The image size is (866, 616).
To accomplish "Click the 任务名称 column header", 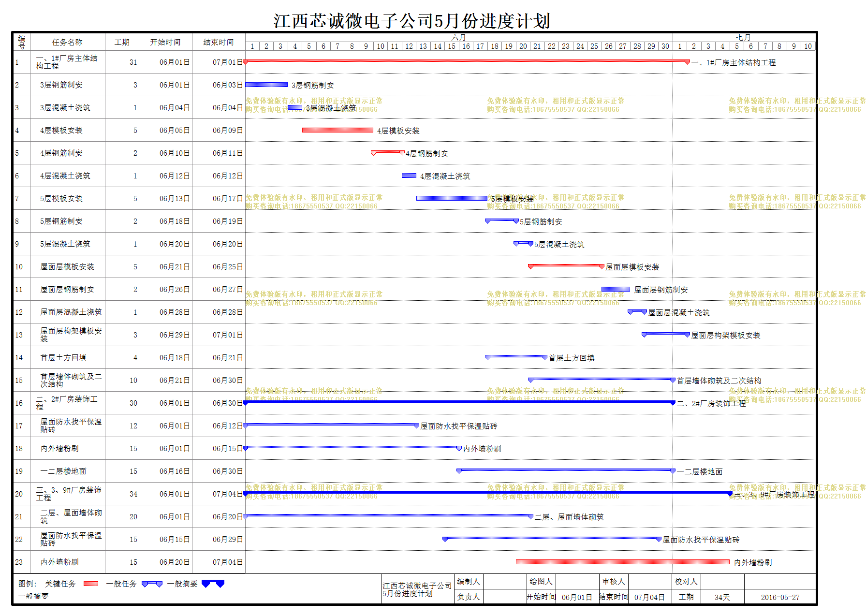I will pyautogui.click(x=67, y=42).
